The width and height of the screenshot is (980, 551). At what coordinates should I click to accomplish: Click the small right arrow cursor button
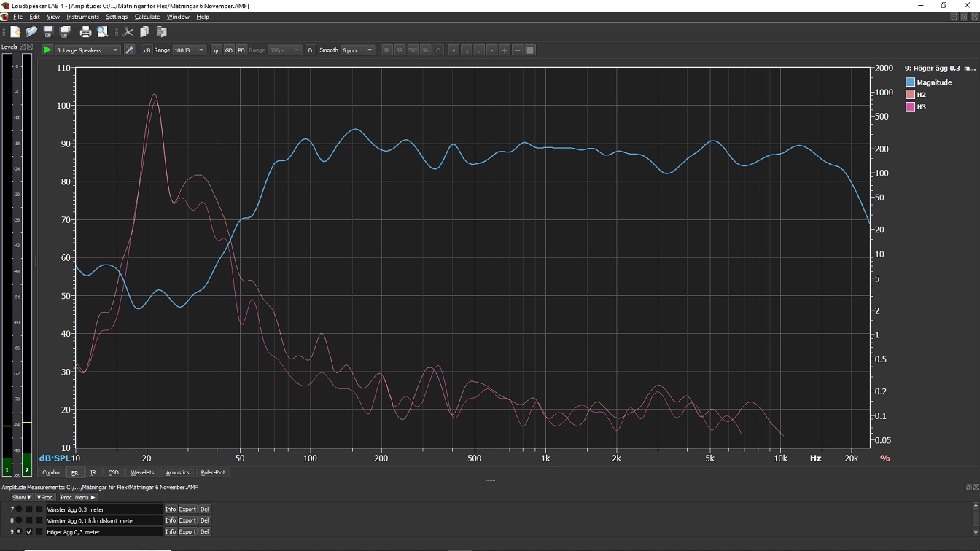pos(479,50)
